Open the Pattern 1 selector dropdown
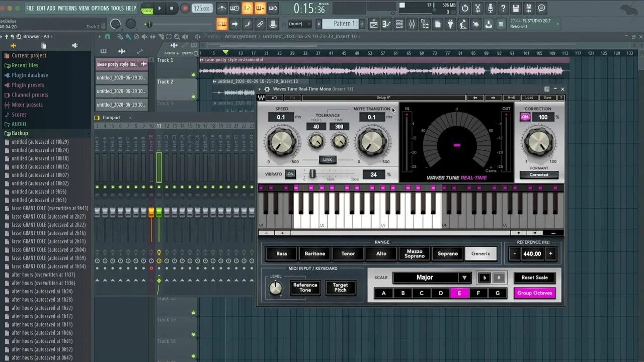 click(340, 24)
